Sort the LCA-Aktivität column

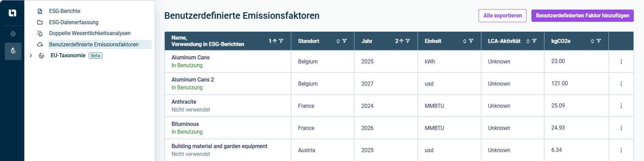pyautogui.click(x=528, y=41)
